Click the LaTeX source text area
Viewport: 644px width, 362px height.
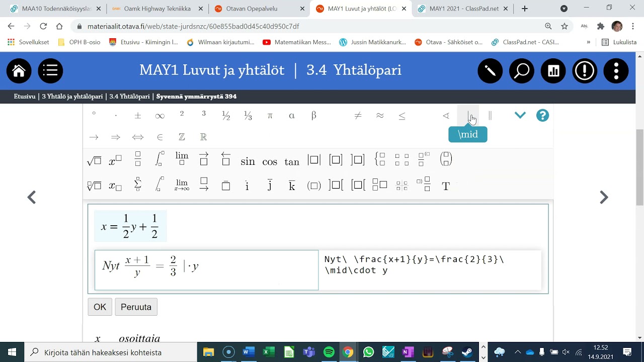[x=430, y=270]
